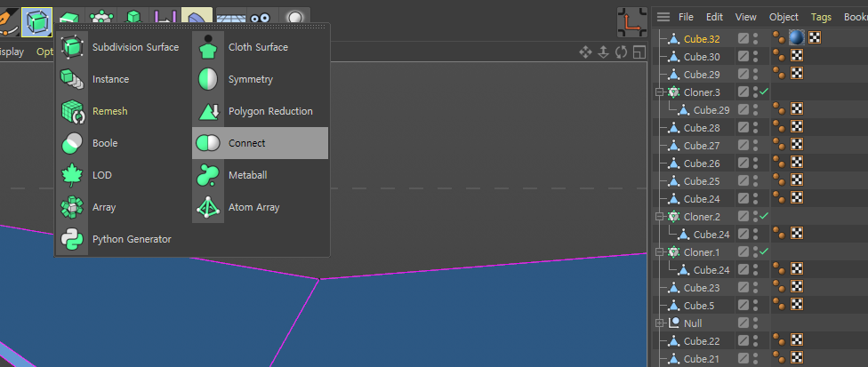Click the viewport move camera icon
The width and height of the screenshot is (868, 367).
point(585,52)
